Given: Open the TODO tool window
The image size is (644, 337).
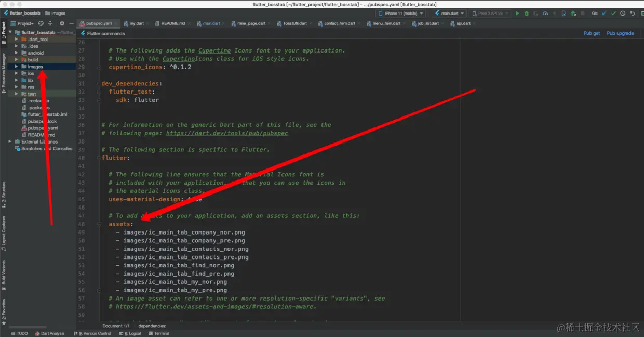Looking at the screenshot, I should [19, 333].
